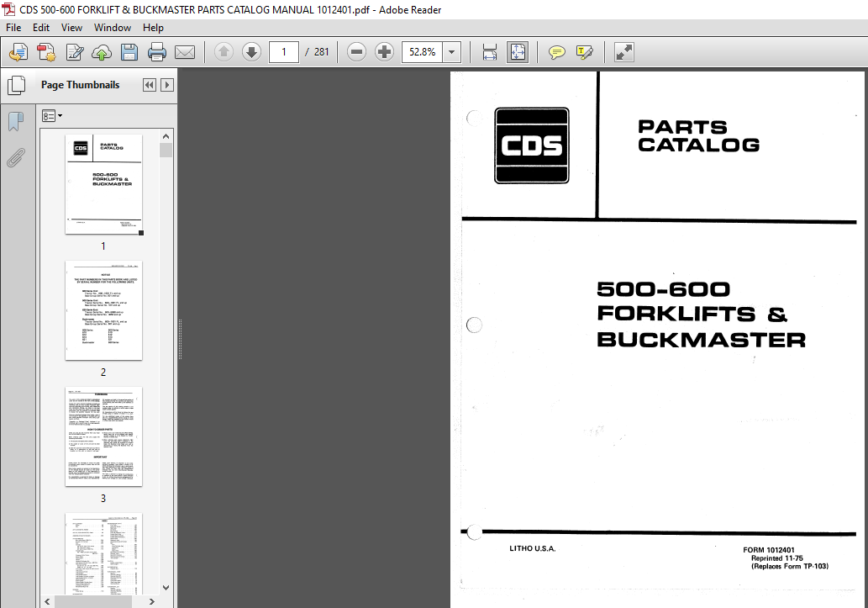Image resolution: width=868 pixels, height=608 pixels.
Task: Go to next page with down arrow
Action: 251,53
